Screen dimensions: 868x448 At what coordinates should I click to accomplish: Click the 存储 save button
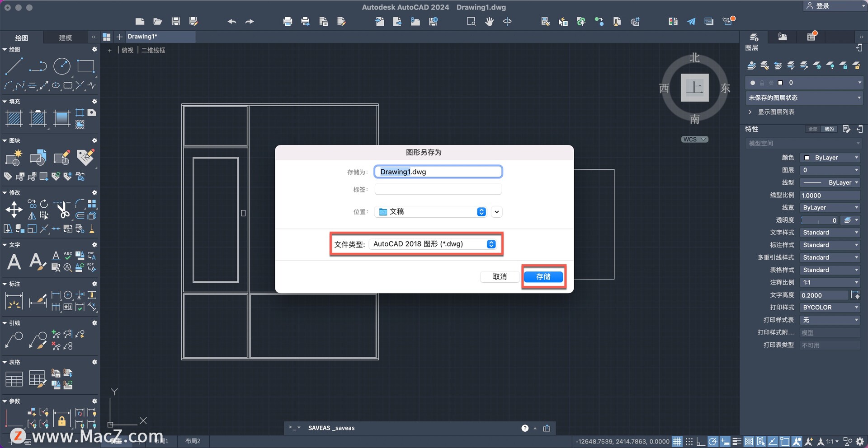click(x=543, y=276)
